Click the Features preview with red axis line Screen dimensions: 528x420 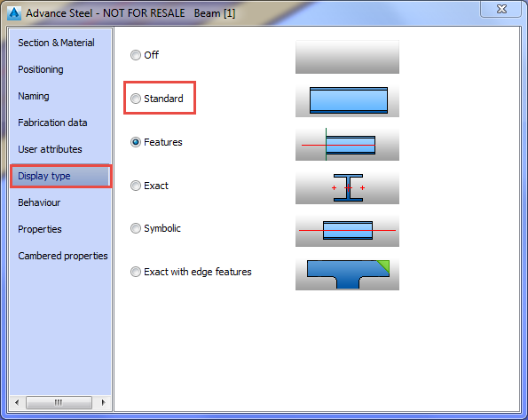[347, 144]
